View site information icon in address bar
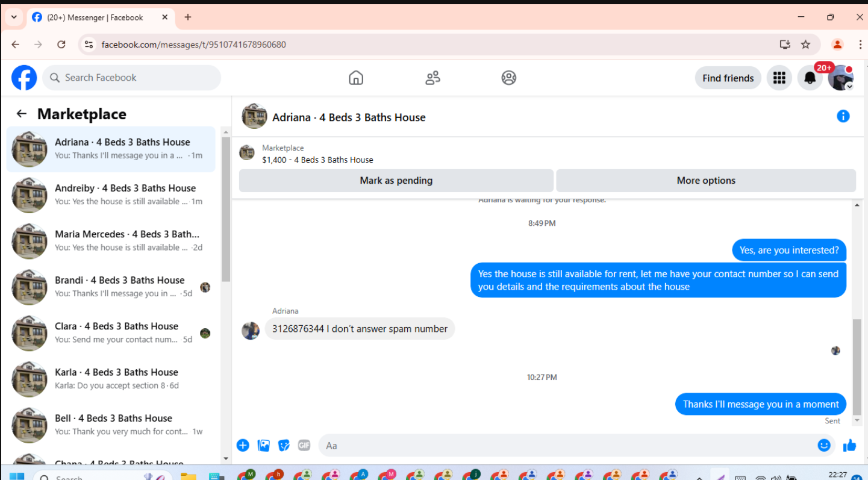The width and height of the screenshot is (868, 480). [89, 45]
